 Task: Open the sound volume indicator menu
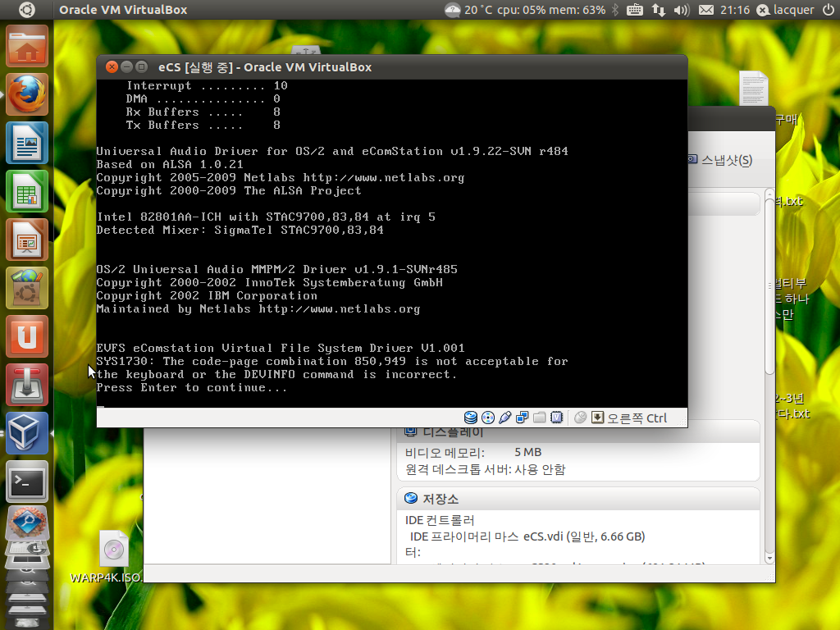(x=682, y=10)
